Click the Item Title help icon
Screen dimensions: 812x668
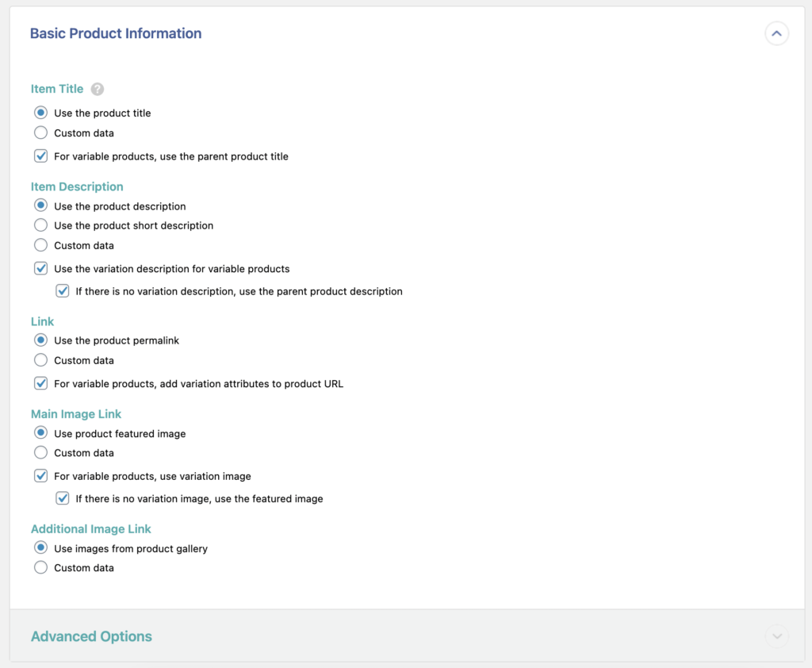pyautogui.click(x=97, y=89)
